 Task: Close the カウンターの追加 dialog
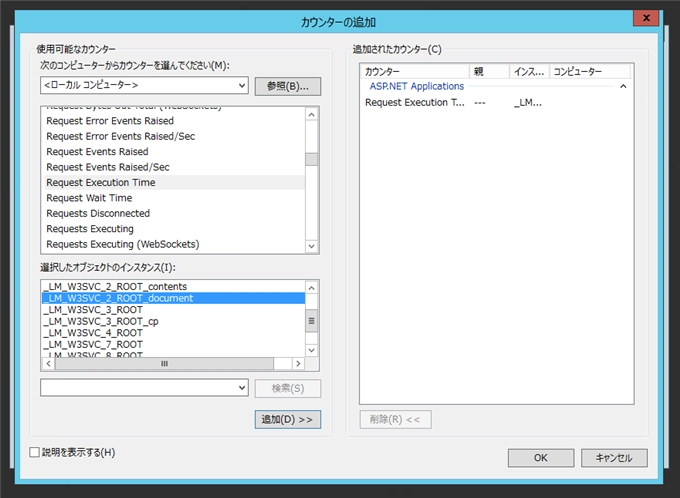[x=646, y=18]
